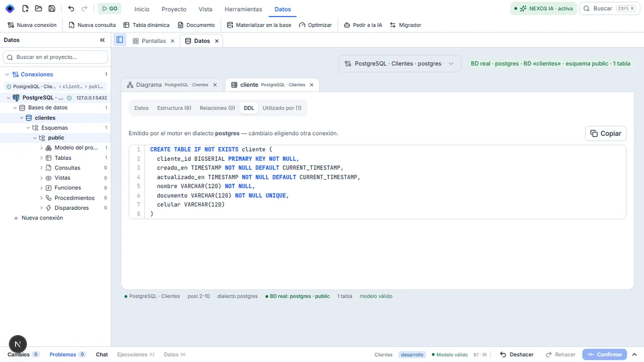Screen dimensions: 644x362
Task: Collapse the Conexiones section
Action: click(7, 75)
